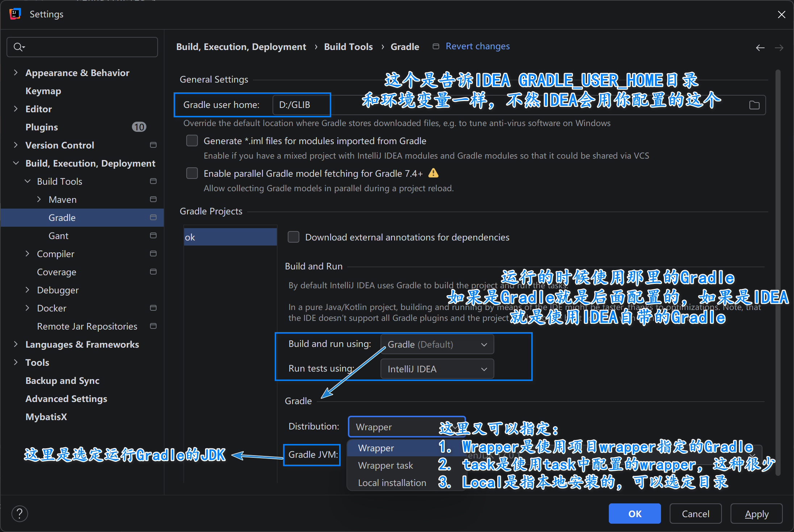
Task: Expand the Appearance & Behavior section
Action: point(16,73)
